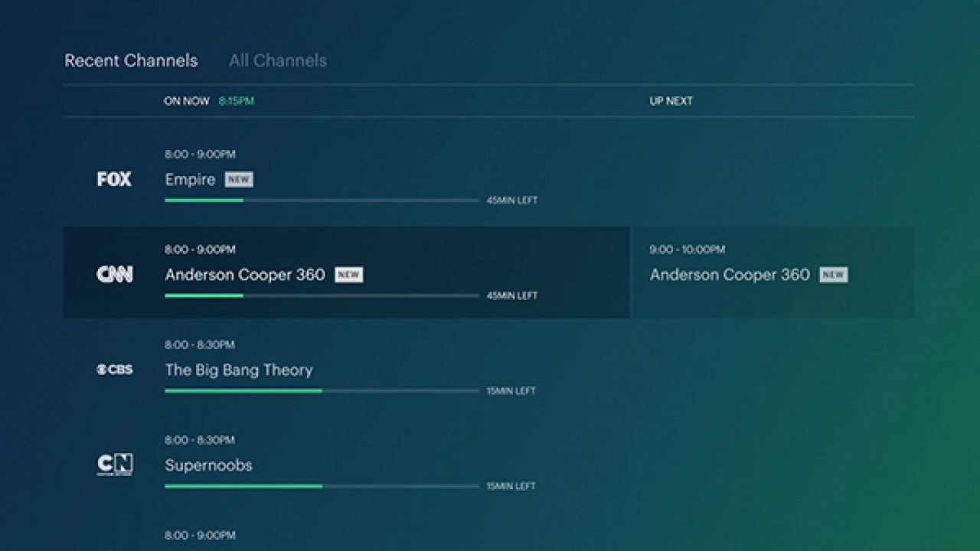
Task: Select the Up Next Anderson Cooper 360 card
Action: coord(773,272)
